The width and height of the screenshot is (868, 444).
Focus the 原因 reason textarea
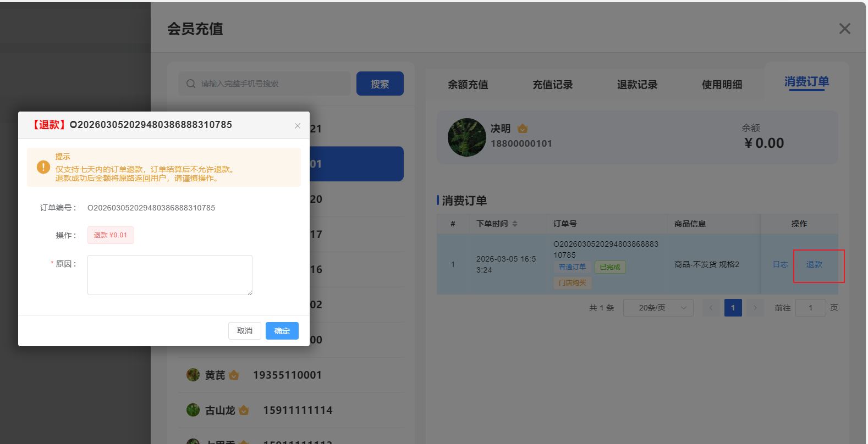coord(170,275)
